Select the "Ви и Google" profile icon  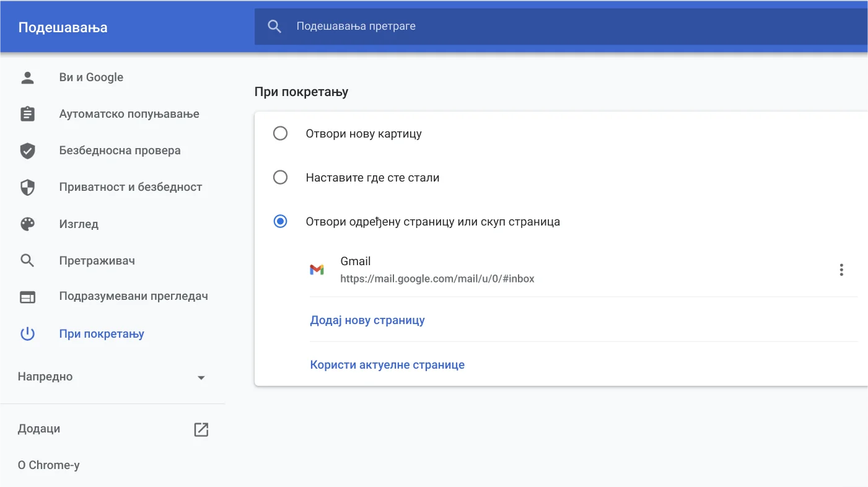[27, 77]
